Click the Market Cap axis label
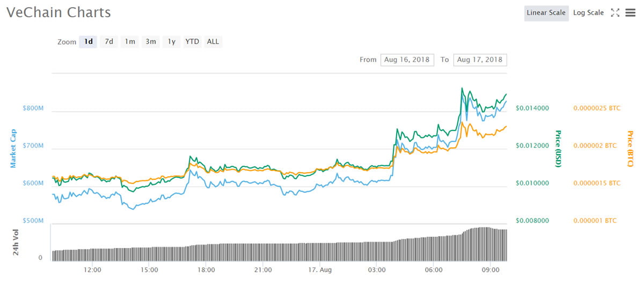The width and height of the screenshot is (644, 282). [x=14, y=148]
